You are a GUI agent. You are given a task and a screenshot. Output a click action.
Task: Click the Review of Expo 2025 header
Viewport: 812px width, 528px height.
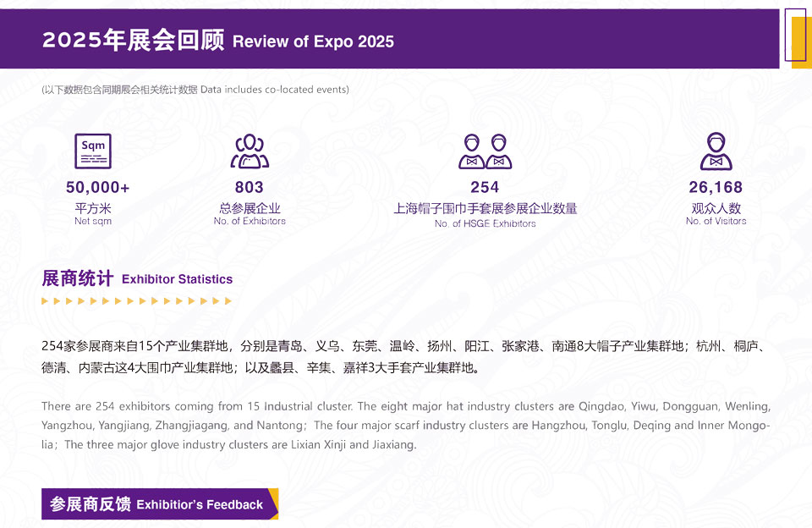pos(218,41)
